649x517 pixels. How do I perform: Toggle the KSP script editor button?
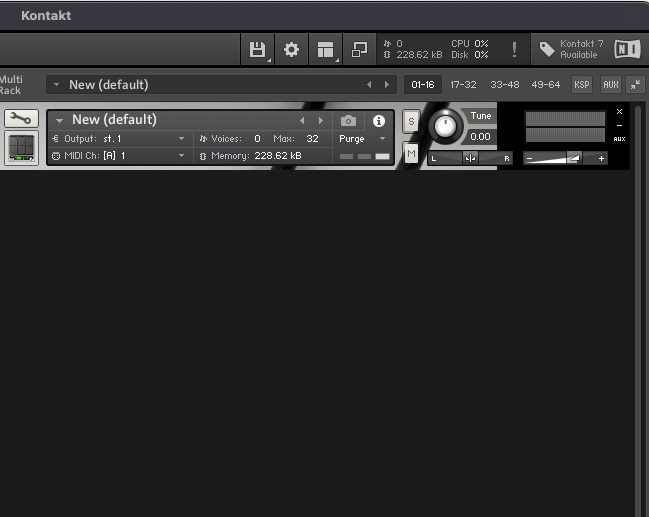point(582,85)
